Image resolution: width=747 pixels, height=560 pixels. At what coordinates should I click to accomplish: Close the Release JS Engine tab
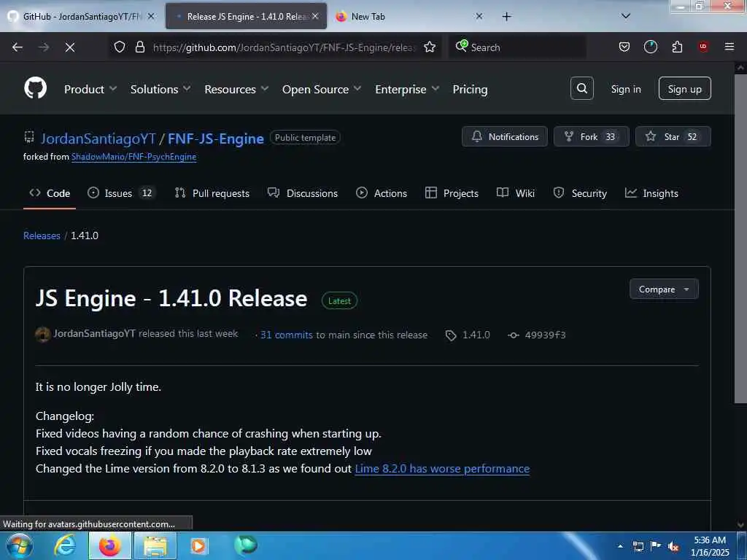point(315,16)
